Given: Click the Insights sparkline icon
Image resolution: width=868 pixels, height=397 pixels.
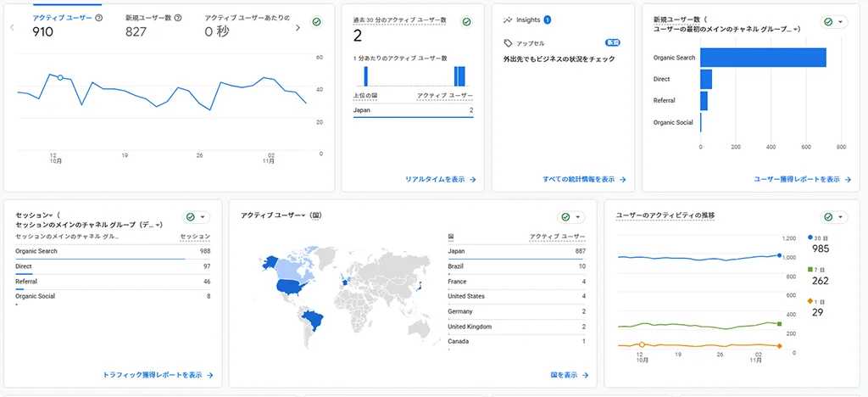Looking at the screenshot, I should click(508, 20).
